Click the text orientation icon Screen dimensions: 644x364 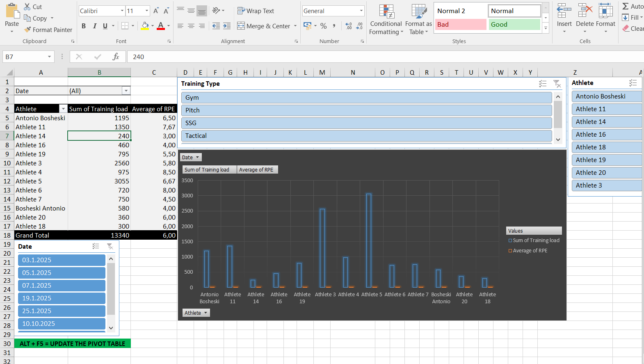216,11
